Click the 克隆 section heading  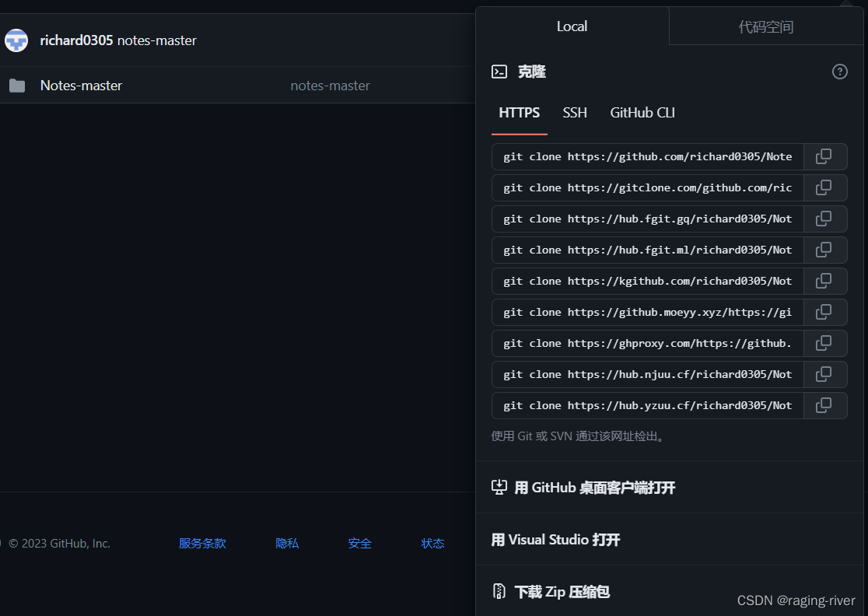(x=531, y=72)
